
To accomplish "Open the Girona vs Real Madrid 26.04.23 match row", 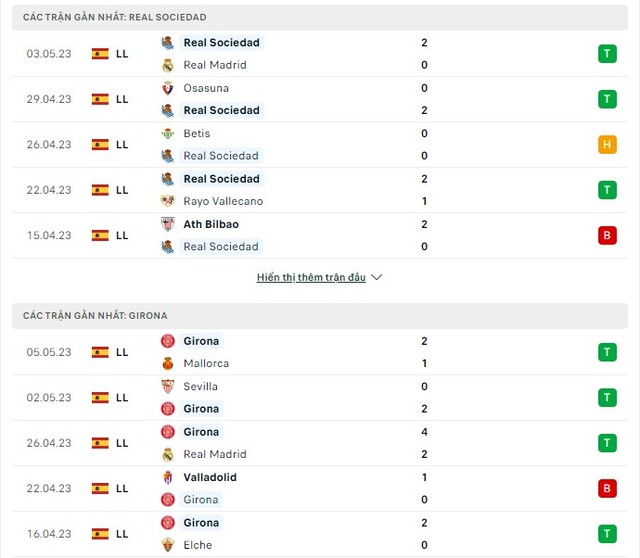I will pos(320,443).
